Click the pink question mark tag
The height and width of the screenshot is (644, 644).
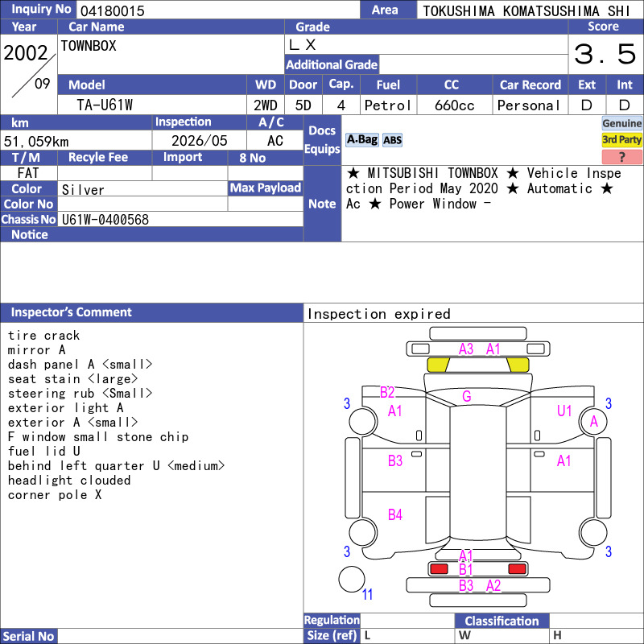pos(621,156)
